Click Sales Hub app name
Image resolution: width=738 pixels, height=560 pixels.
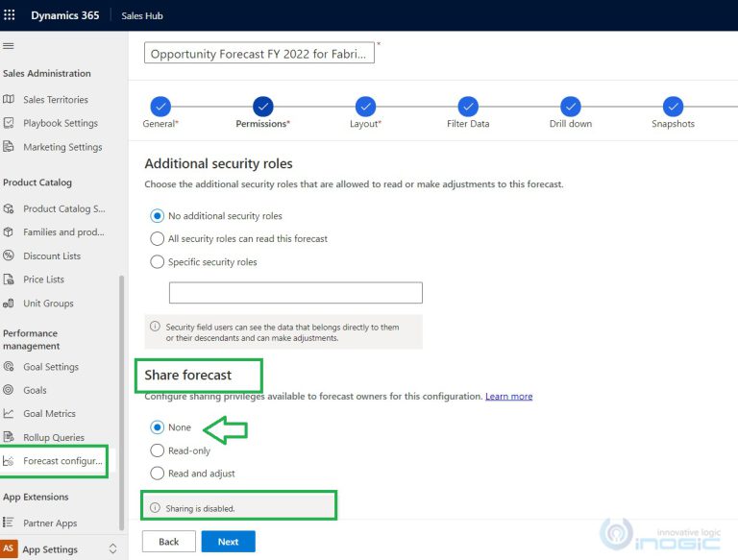[142, 15]
